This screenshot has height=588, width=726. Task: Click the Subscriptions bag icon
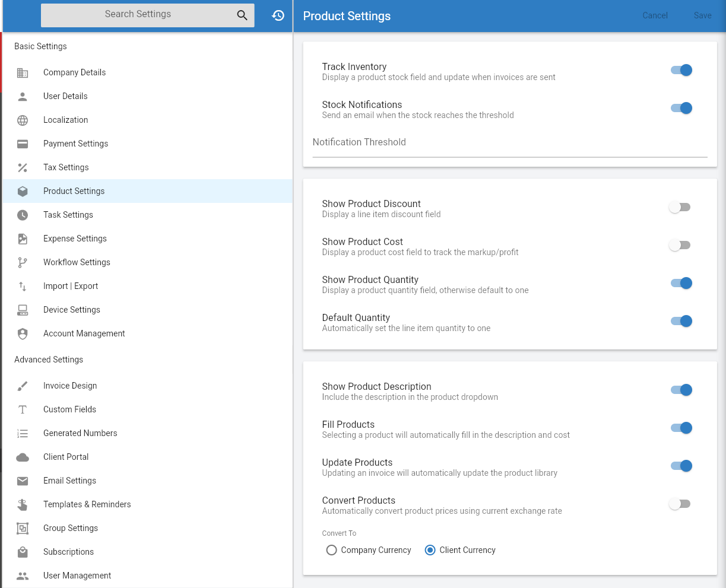pyautogui.click(x=23, y=552)
